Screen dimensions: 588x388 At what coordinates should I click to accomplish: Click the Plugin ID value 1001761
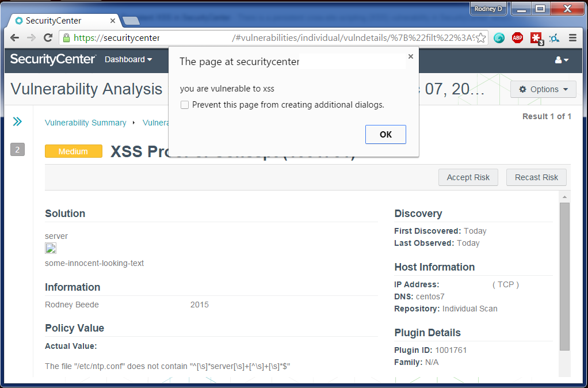(x=450, y=350)
